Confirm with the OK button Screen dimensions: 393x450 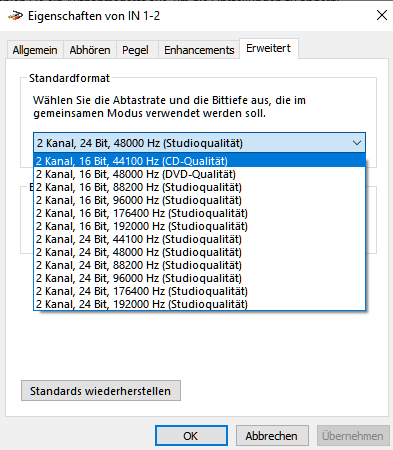[x=191, y=436]
